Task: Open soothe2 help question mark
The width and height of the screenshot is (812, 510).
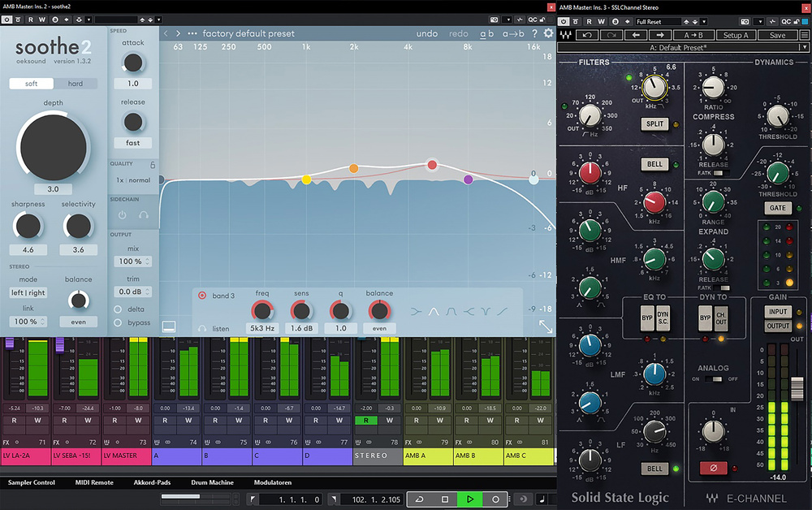Action: pos(534,33)
